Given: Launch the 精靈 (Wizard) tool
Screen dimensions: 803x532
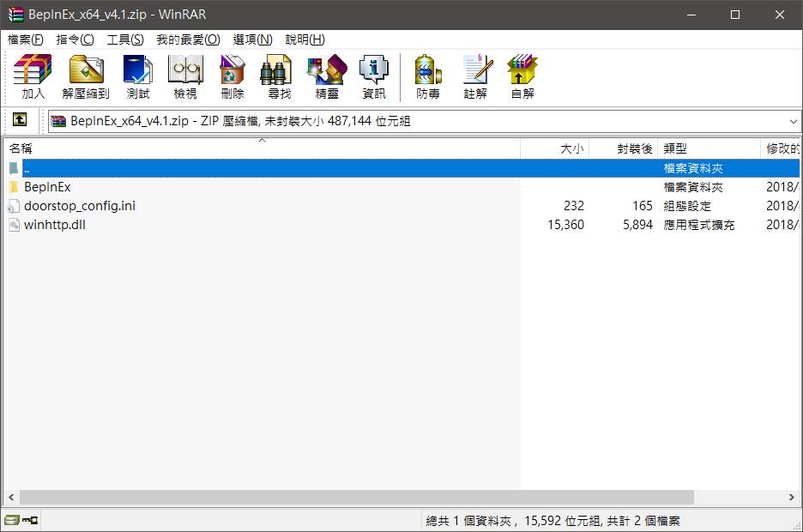Looking at the screenshot, I should coord(327,76).
